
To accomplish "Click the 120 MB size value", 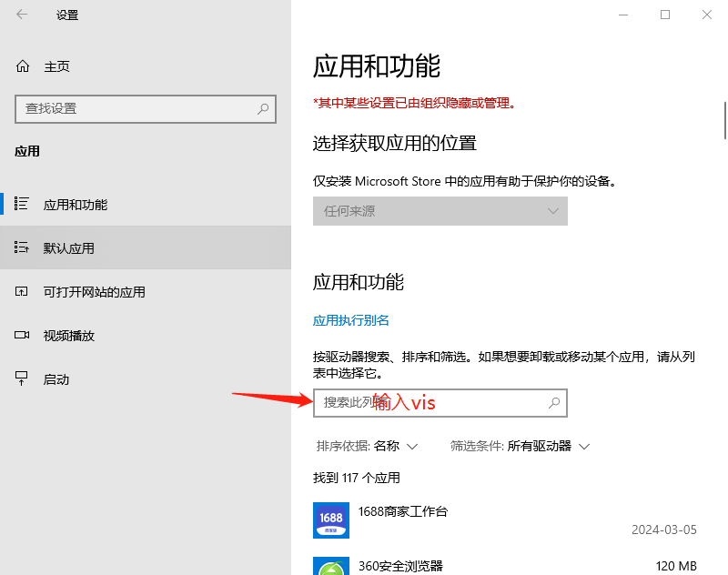I will point(676,566).
